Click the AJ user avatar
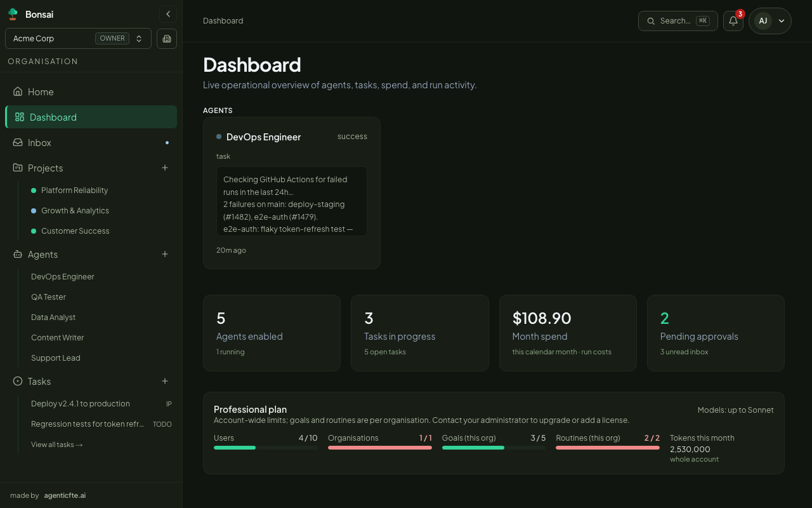This screenshot has width=812, height=508. click(763, 21)
